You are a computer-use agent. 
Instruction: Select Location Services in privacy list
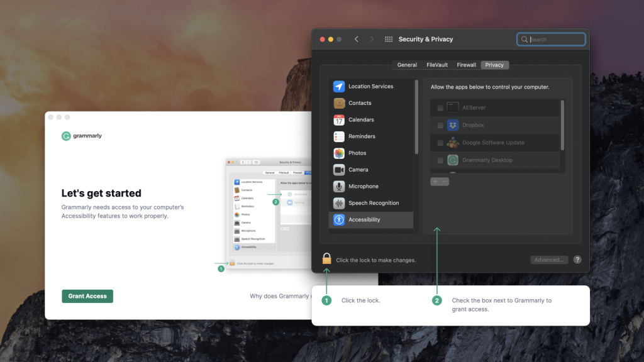tap(370, 87)
